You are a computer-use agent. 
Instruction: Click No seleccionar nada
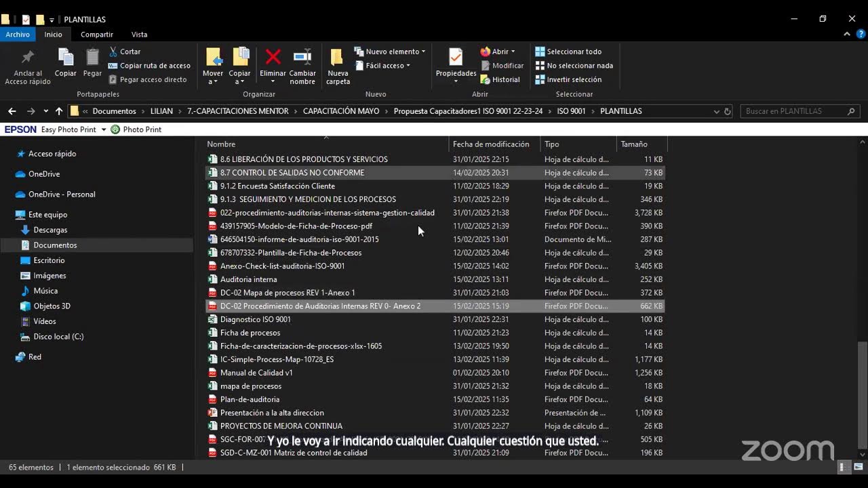(x=574, y=66)
